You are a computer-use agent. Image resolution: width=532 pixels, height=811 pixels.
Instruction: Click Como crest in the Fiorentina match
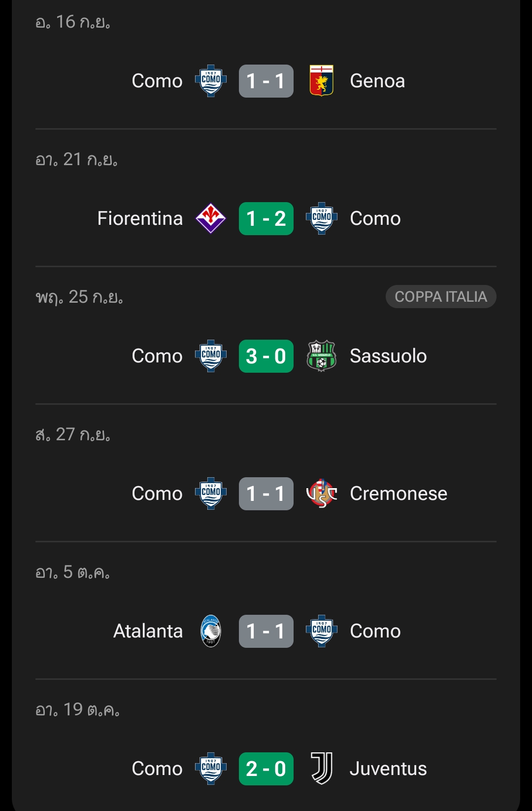pos(322,218)
